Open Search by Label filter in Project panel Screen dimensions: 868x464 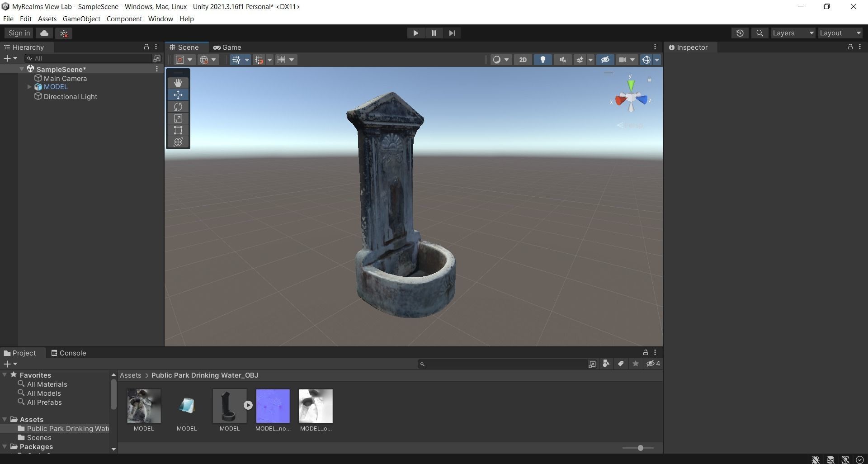(x=621, y=364)
